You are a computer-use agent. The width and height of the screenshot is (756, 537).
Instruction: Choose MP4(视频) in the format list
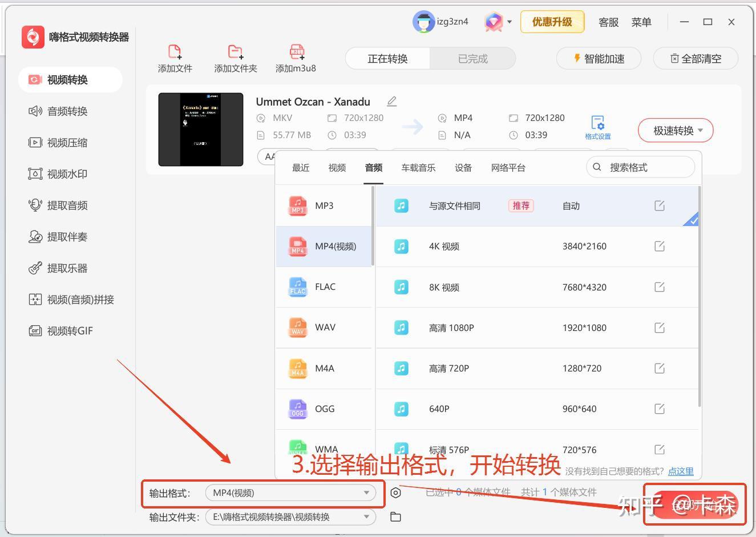pyautogui.click(x=324, y=247)
